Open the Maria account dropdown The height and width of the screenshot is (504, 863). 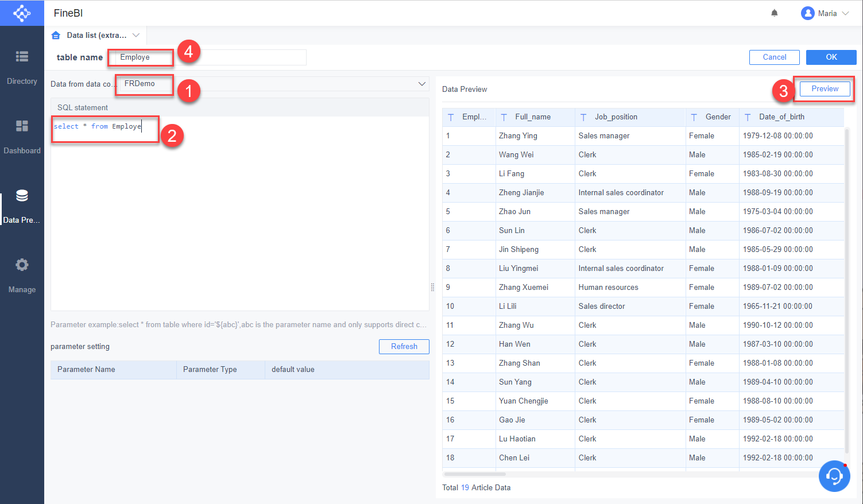coord(825,13)
